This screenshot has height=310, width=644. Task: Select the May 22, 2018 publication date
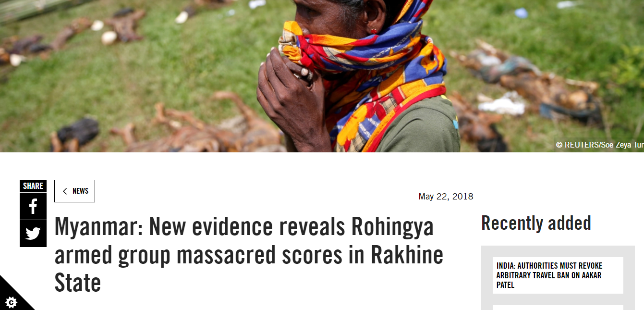coord(446,197)
